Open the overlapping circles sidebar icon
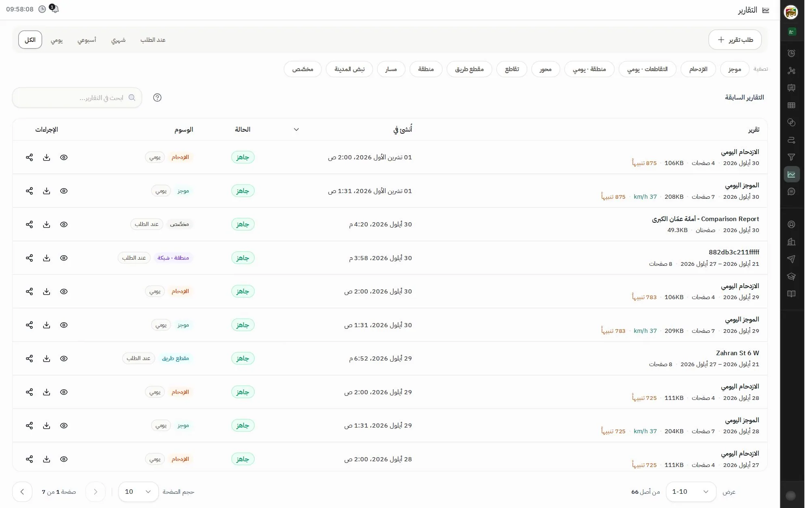This screenshot has width=812, height=508. pos(791,122)
